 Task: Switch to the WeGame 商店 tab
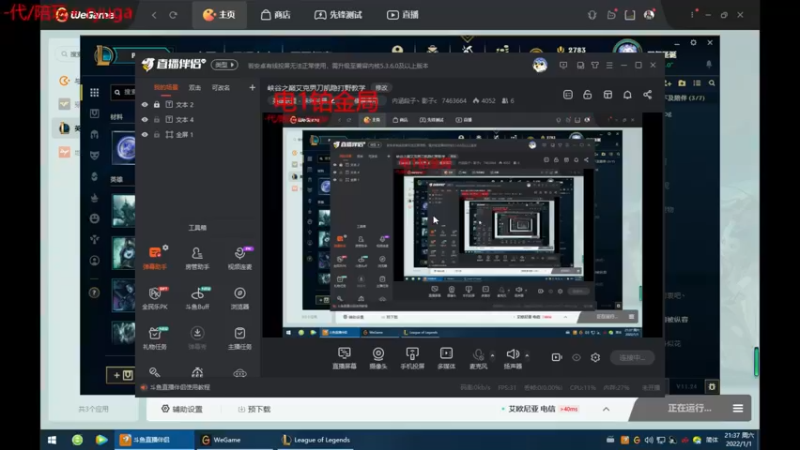276,15
